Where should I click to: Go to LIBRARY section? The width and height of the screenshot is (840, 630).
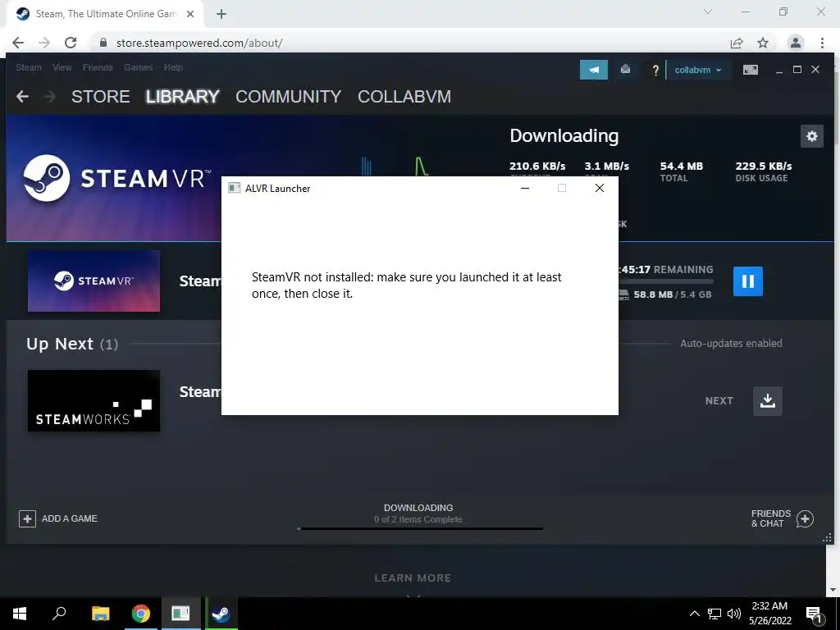(x=182, y=97)
